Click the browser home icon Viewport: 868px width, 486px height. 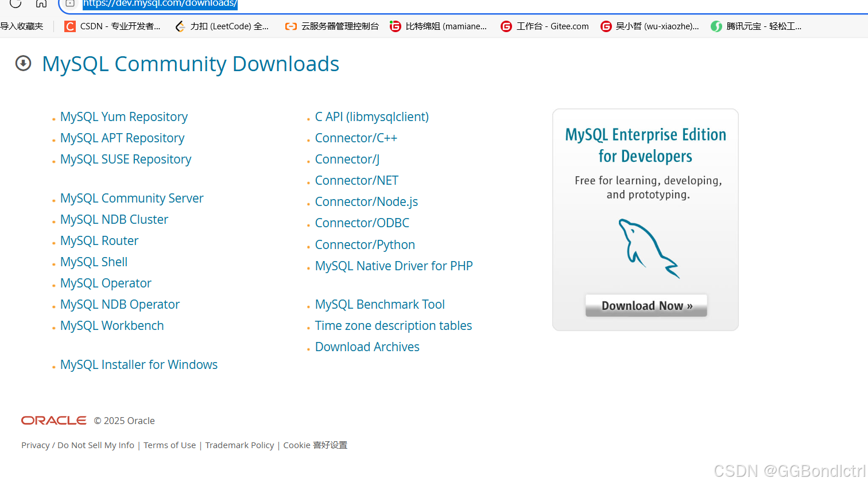click(41, 3)
